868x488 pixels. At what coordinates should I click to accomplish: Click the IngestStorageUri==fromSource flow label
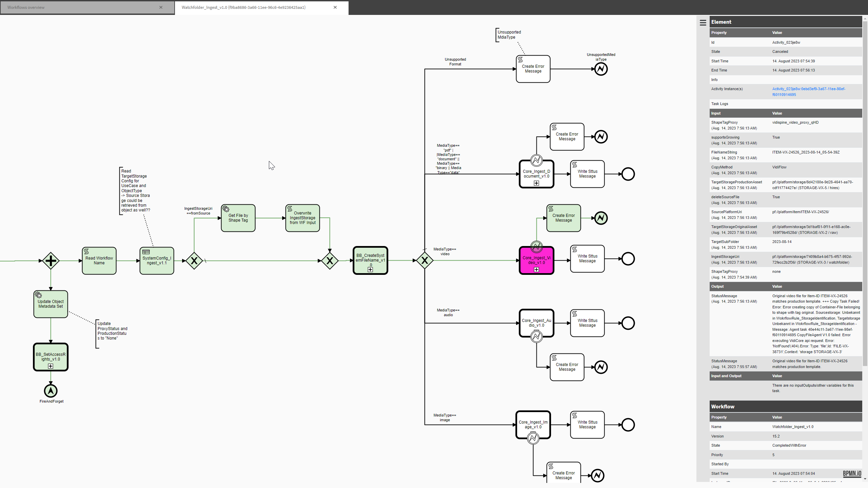198,211
